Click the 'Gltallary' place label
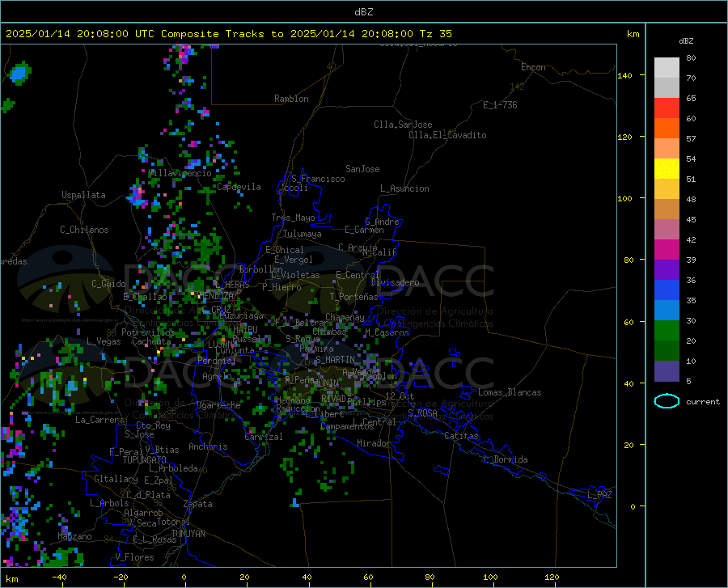Screen dimensions: 728x588 tap(116, 479)
